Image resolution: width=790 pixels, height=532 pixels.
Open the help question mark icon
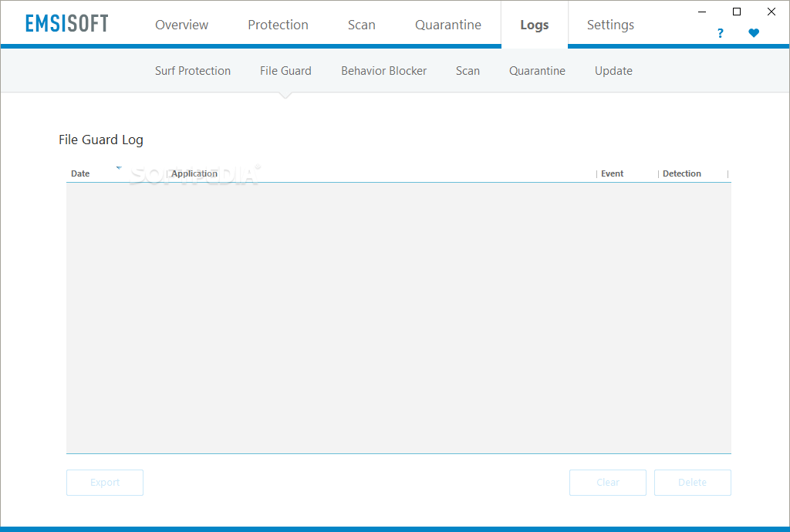tap(720, 33)
